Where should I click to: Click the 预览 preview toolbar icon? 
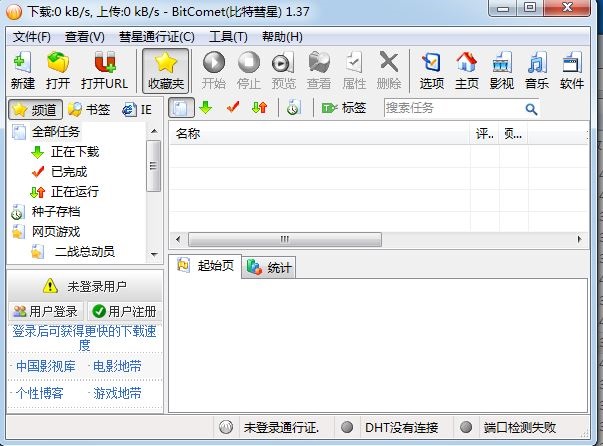coord(283,71)
